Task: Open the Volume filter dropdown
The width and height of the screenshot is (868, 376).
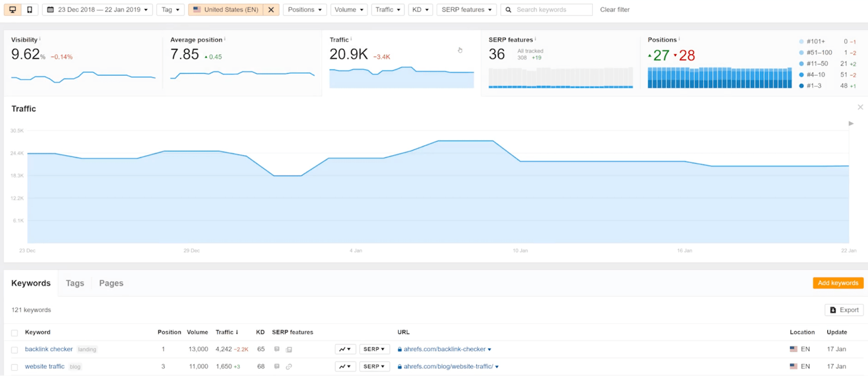Action: (349, 10)
